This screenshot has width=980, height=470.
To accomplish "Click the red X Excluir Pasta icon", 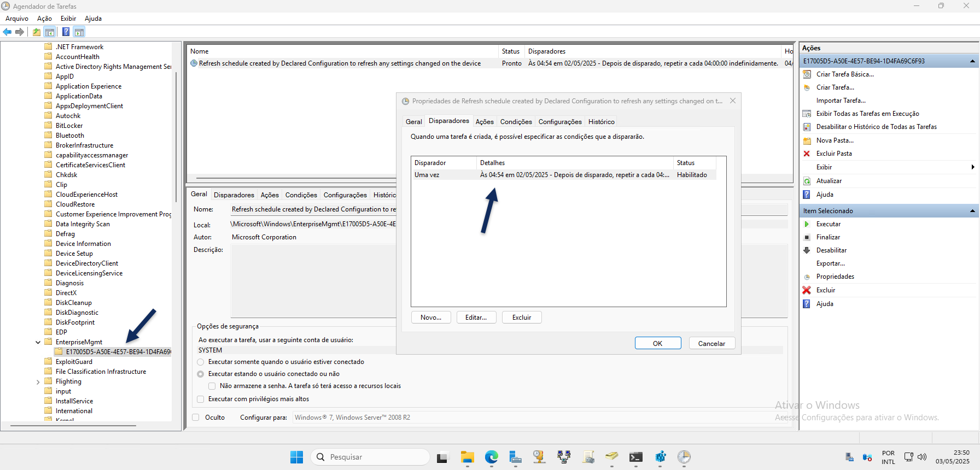I will (807, 154).
